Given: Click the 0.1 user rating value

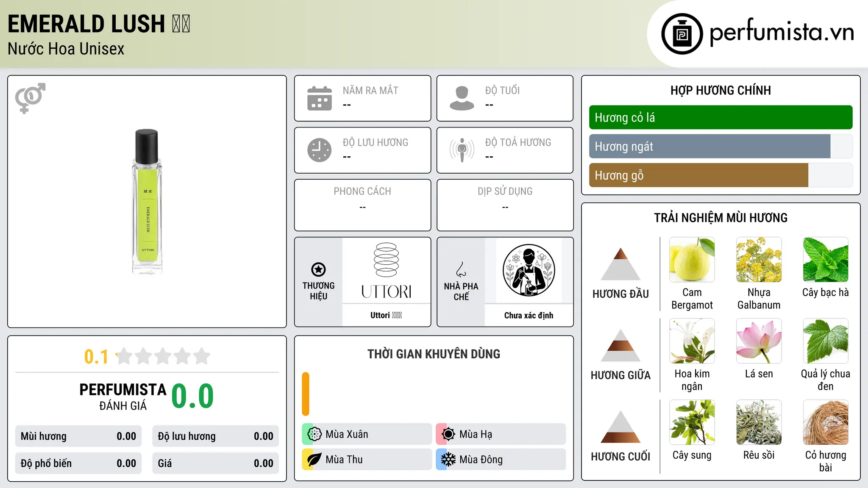Looking at the screenshot, I should (x=96, y=357).
